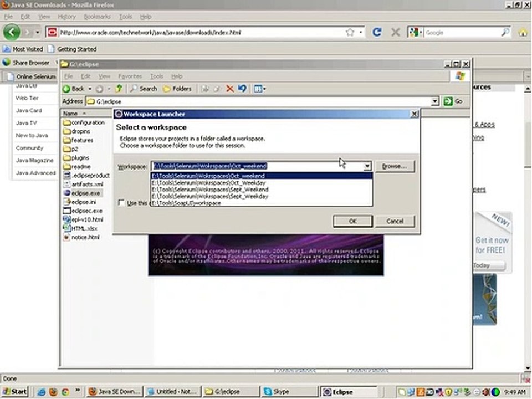Switch to Skype taskbar button
Image resolution: width=532 pixels, height=399 pixels.
(289, 392)
